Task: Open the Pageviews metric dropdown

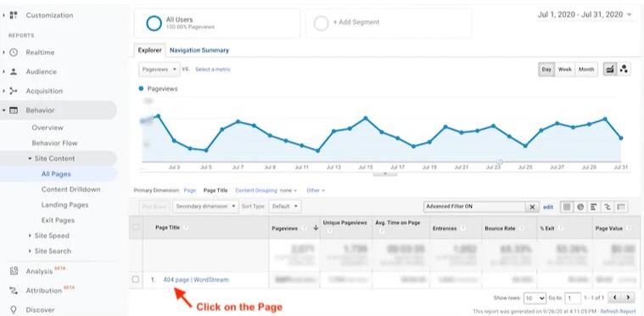Action: pos(160,69)
